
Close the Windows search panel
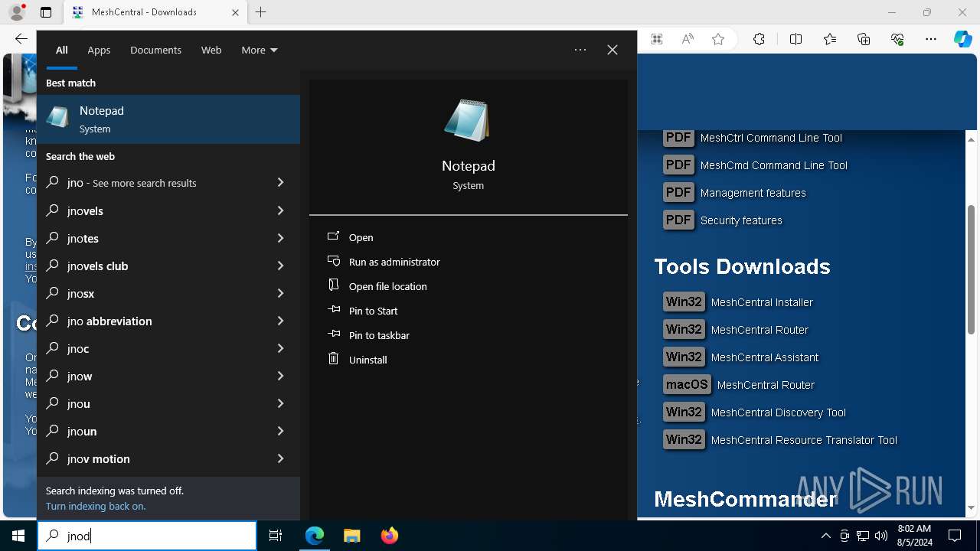(612, 50)
